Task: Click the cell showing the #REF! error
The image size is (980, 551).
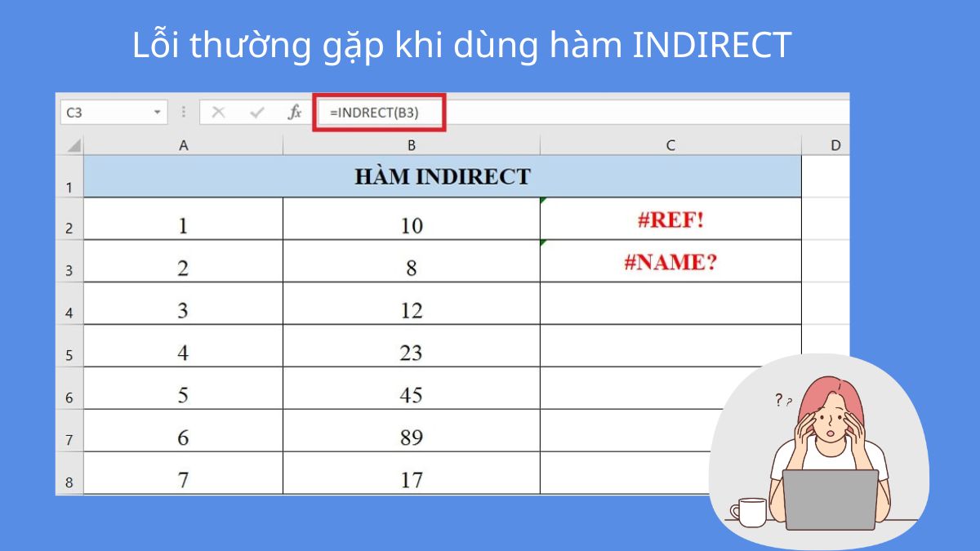Action: 670,218
